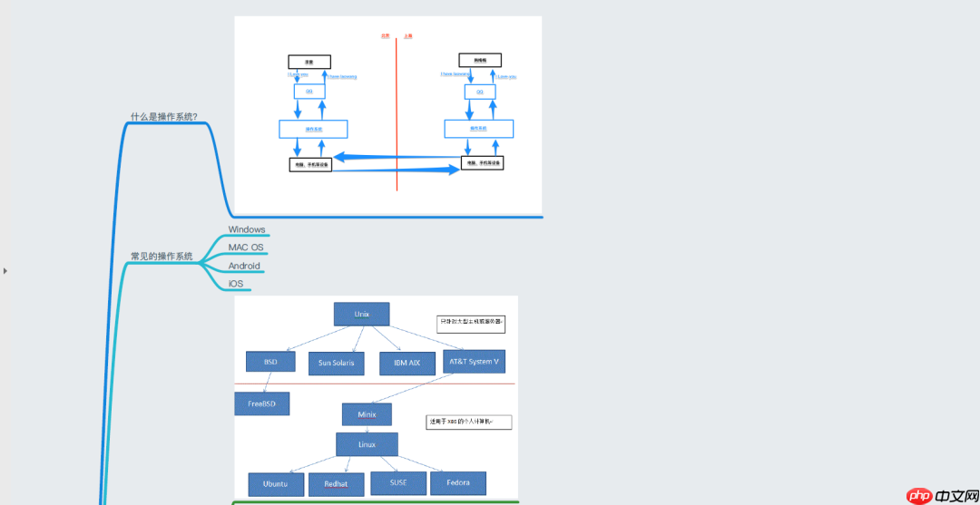Click the right-hand QQ box in top diagram
This screenshot has height=505, width=980.
click(480, 92)
